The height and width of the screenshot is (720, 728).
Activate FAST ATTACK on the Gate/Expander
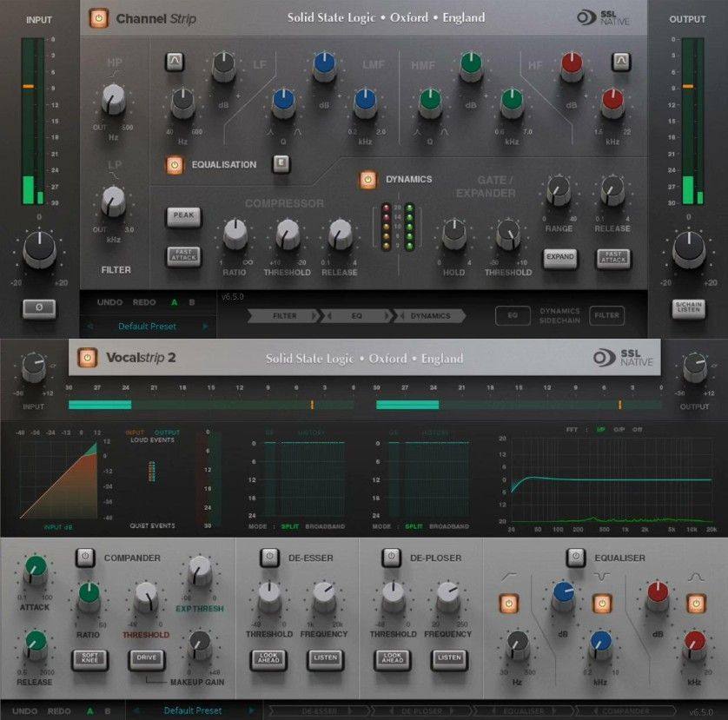(612, 257)
